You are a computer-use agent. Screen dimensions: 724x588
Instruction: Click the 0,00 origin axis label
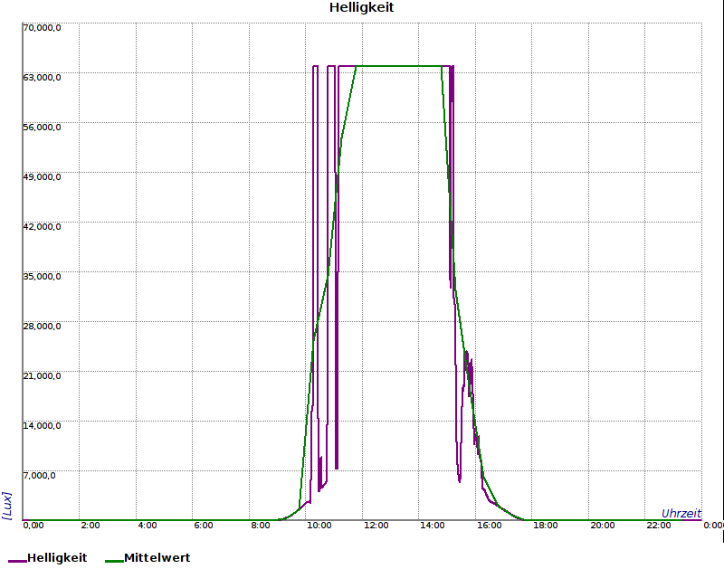(33, 526)
